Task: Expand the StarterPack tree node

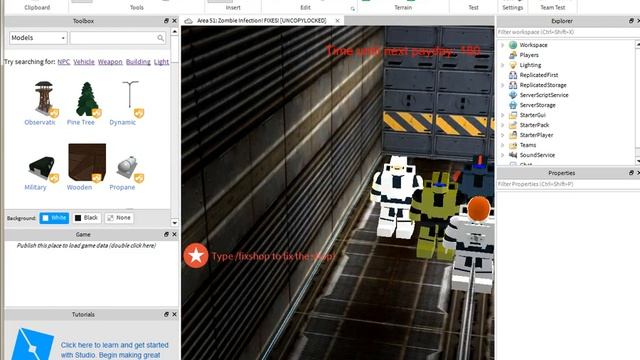Action: pos(503,125)
